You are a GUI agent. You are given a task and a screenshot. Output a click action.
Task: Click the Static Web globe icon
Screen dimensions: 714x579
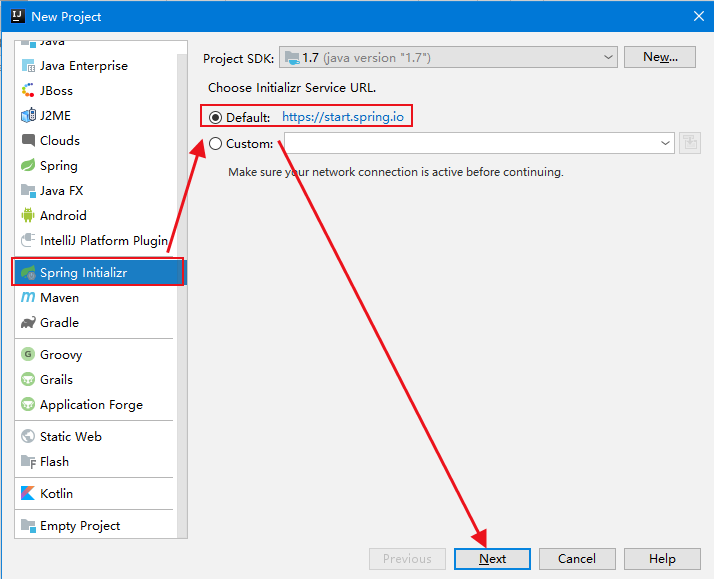28,436
